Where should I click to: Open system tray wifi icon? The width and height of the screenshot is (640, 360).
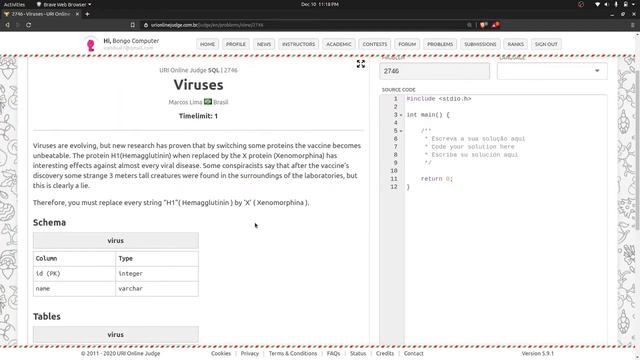pyautogui.click(x=598, y=4)
